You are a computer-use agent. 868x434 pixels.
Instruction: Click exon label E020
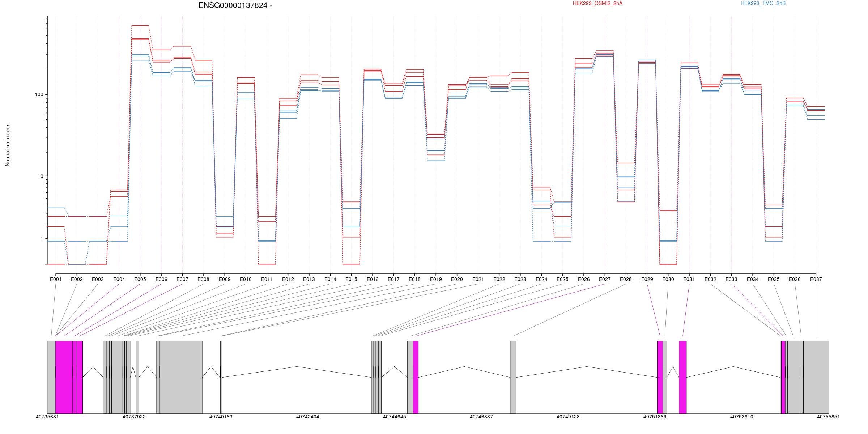click(x=457, y=279)
